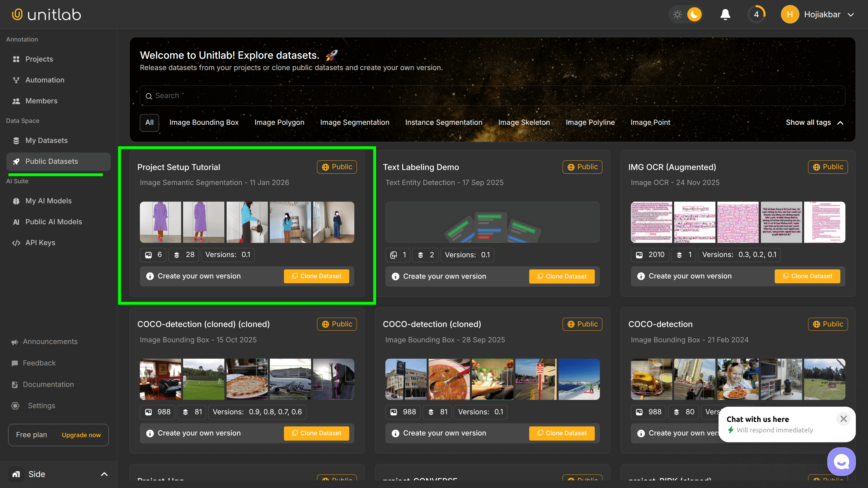Viewport: 868px width, 488px height.
Task: Click the unitlab logo
Action: [x=47, y=14]
